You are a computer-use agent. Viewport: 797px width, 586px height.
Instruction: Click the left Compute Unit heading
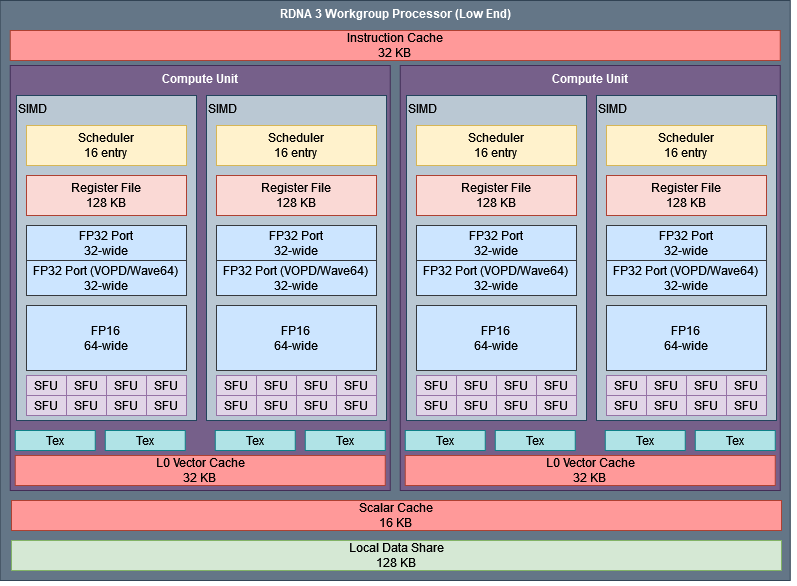(x=200, y=79)
